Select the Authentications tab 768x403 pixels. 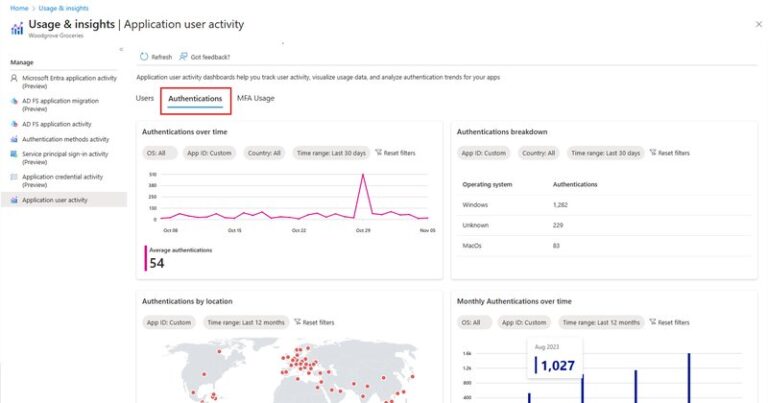tap(195, 99)
